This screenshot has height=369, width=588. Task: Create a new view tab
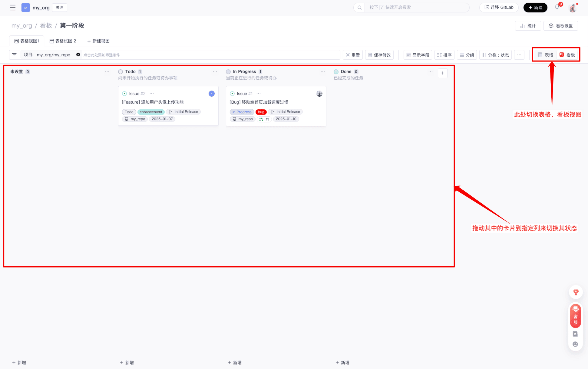(x=98, y=41)
